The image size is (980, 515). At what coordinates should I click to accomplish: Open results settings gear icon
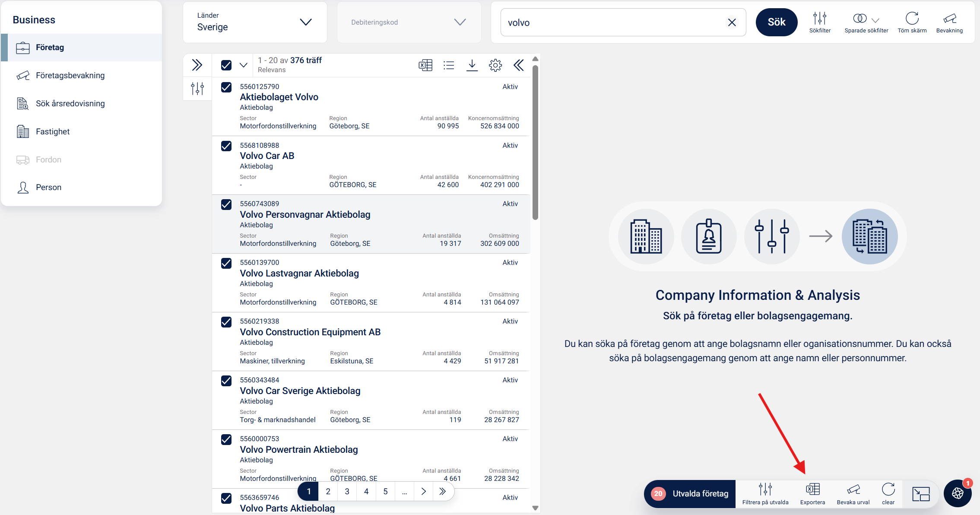pos(495,65)
